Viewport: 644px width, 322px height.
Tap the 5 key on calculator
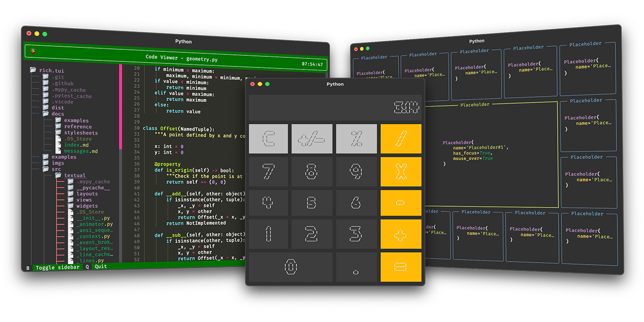(312, 203)
